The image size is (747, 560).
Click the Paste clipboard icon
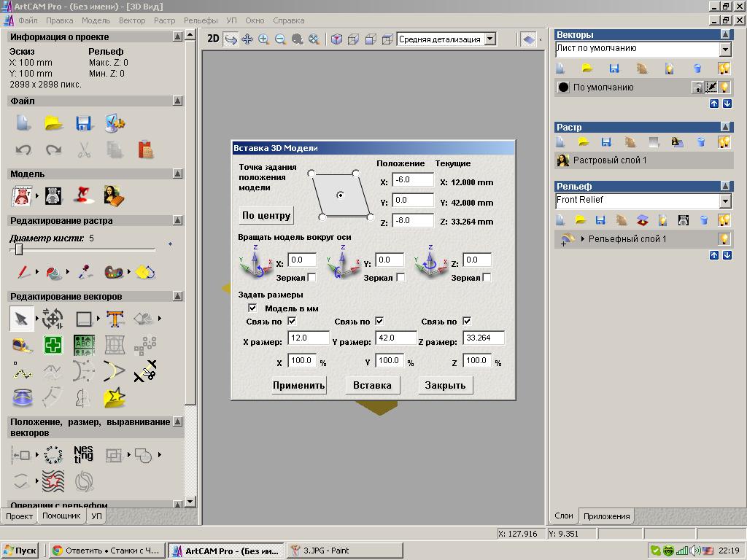coord(146,150)
